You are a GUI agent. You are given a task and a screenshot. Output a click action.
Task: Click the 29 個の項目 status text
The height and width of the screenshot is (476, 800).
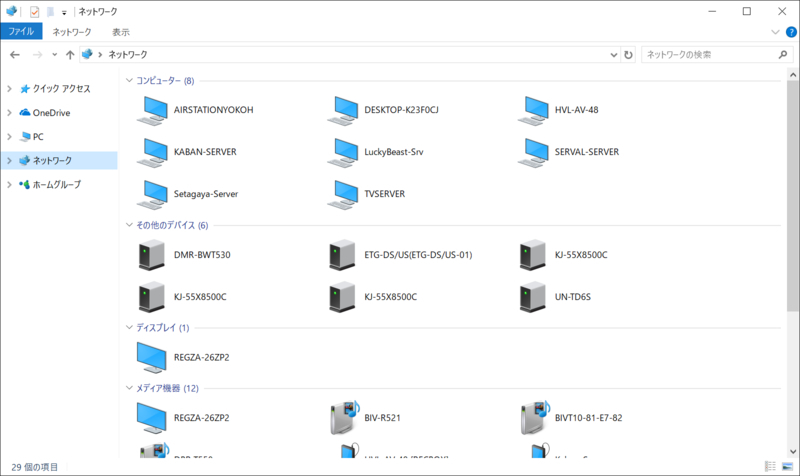pos(35,467)
